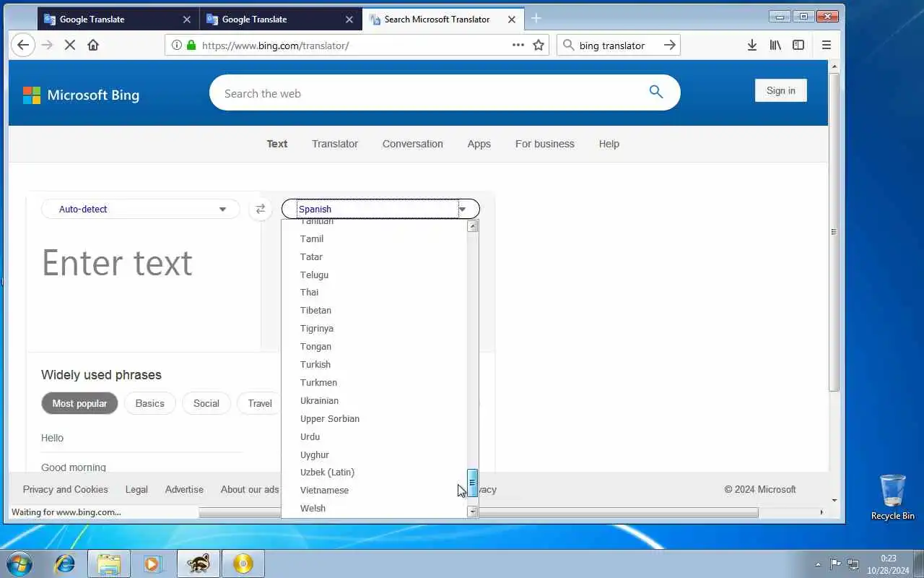This screenshot has width=924, height=578.
Task: Launch Internet Explorer from the taskbar
Action: 65,564
